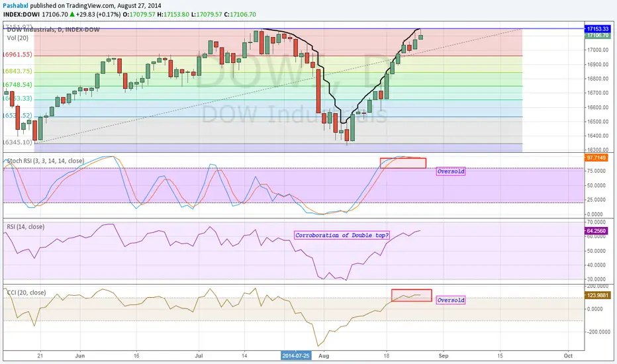
Task: Select the Corroboration of Double top? annotation
Action: [x=342, y=235]
